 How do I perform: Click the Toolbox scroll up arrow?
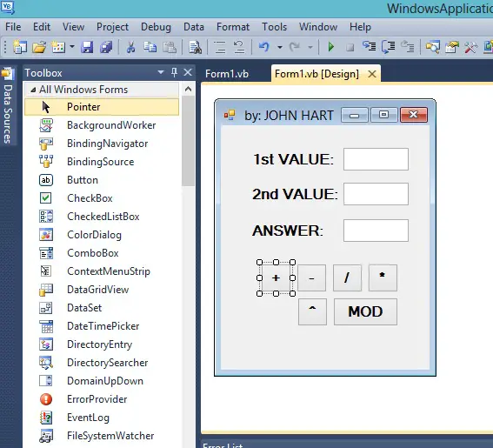(x=188, y=90)
